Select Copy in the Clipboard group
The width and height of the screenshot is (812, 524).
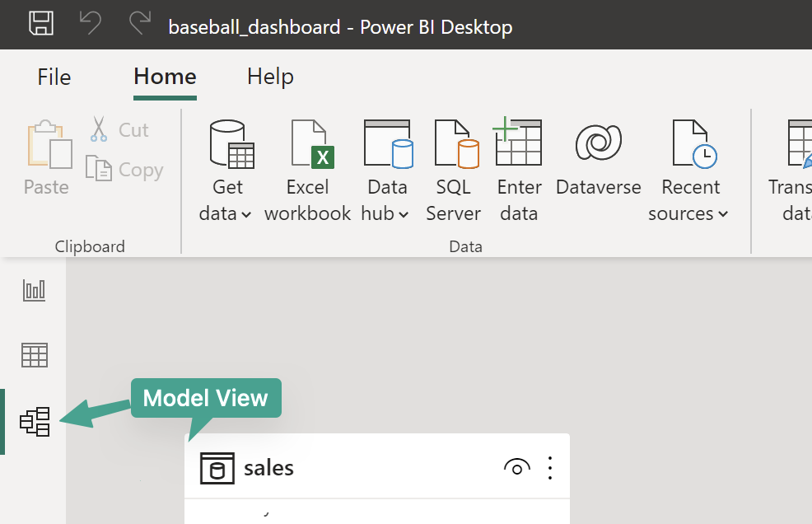coord(124,169)
